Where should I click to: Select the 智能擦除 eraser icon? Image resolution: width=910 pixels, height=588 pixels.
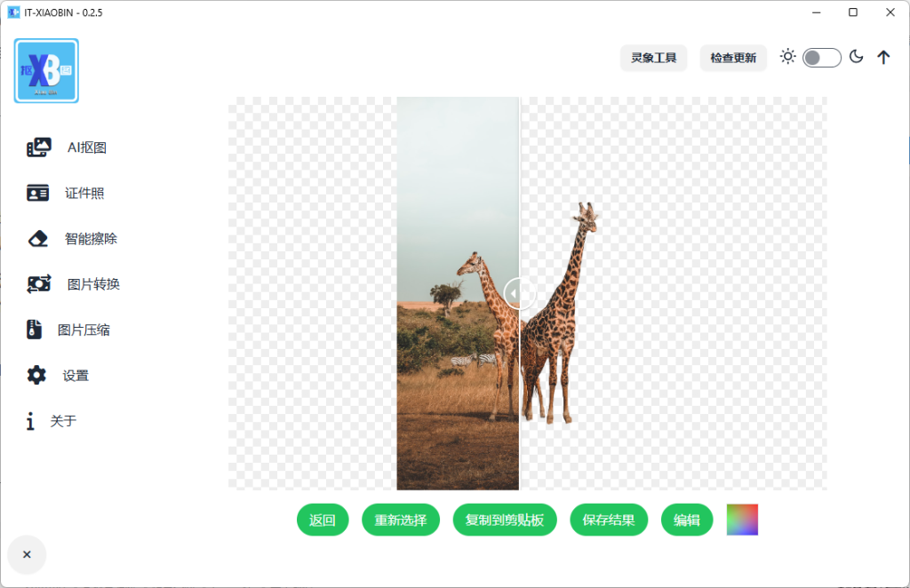coord(37,239)
